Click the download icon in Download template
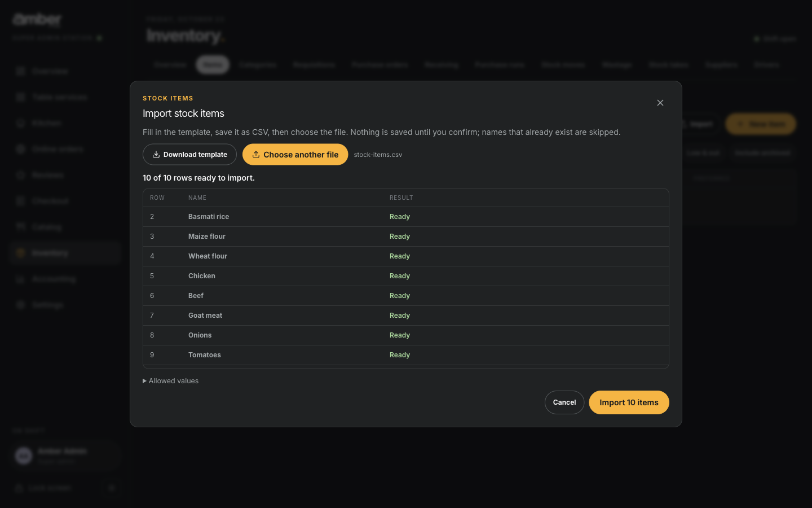 (x=156, y=155)
